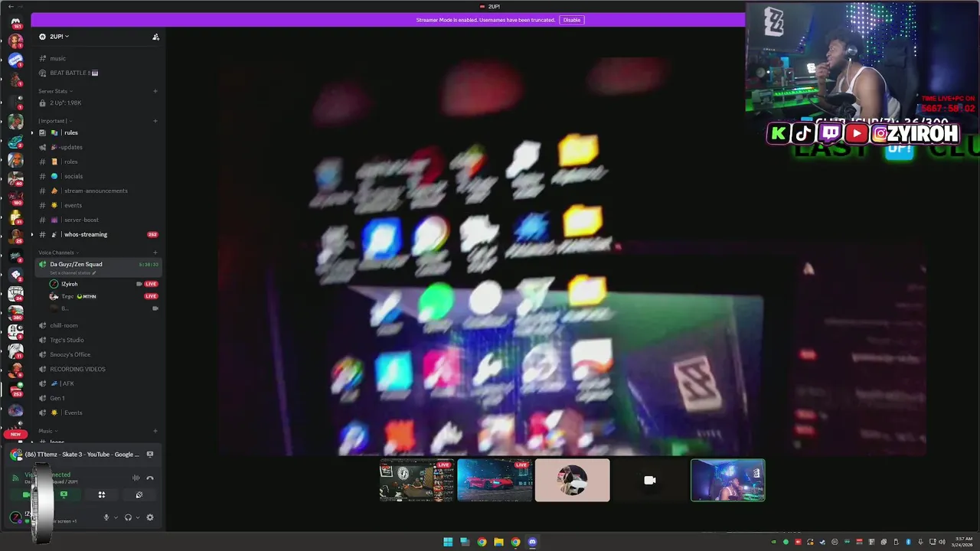
Task: Click the red NEW mentions pill
Action: coord(15,434)
